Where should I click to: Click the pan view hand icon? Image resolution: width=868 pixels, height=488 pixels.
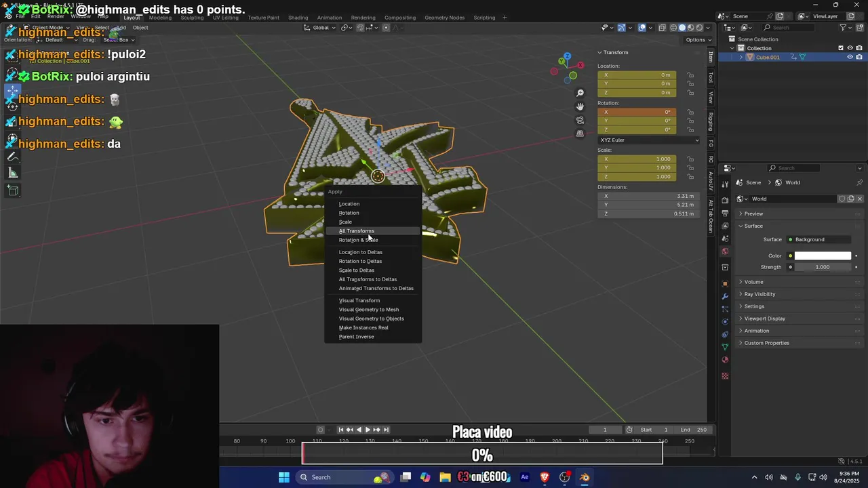(580, 106)
